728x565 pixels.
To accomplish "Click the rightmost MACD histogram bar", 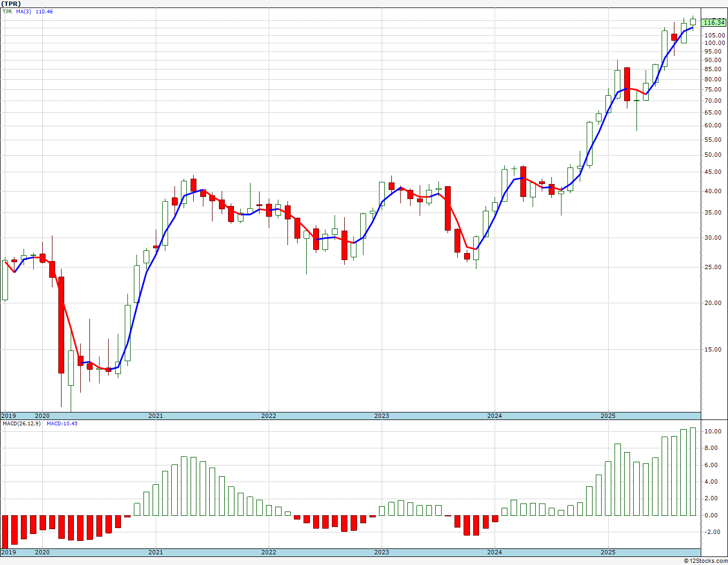I will 693,471.
